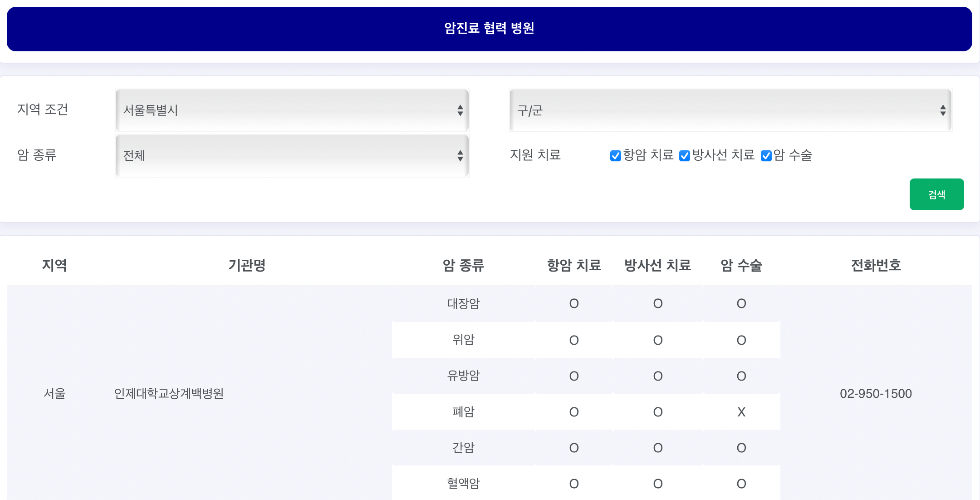Click the 기관명 column header

click(247, 265)
